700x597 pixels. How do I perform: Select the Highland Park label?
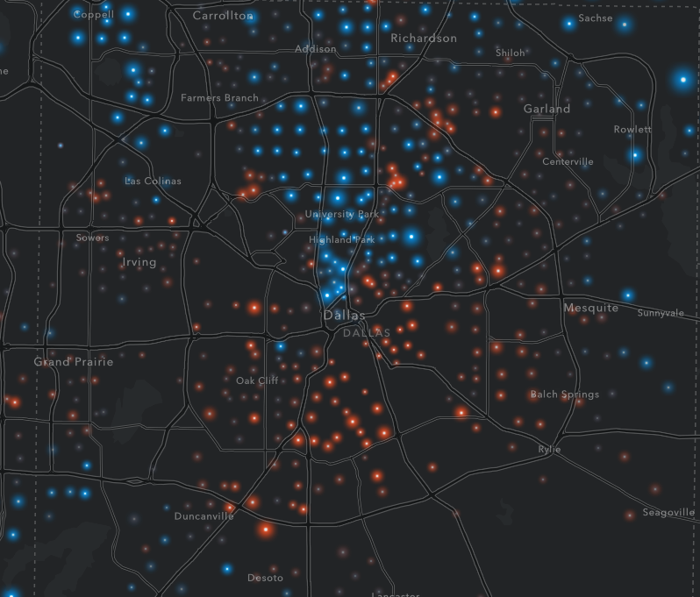click(341, 239)
